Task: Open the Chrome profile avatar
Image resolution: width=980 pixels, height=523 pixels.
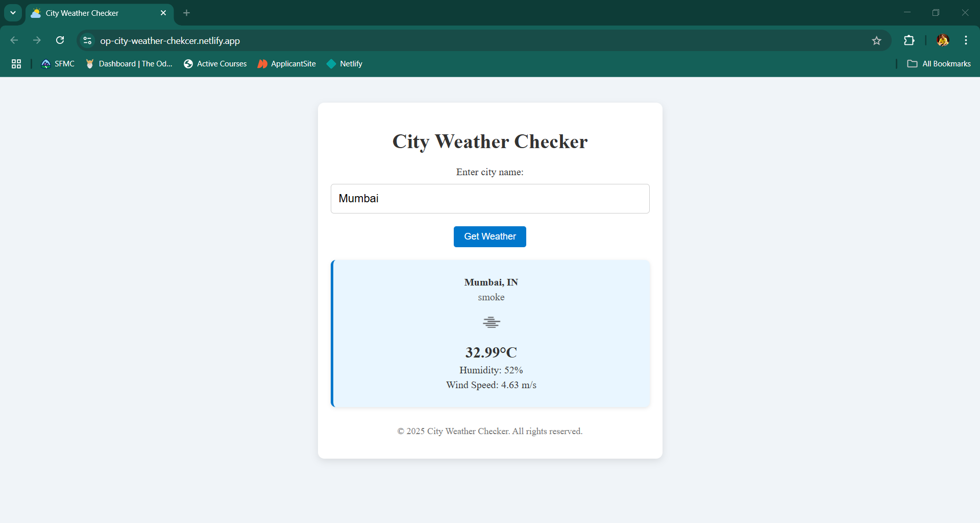Action: pyautogui.click(x=943, y=40)
